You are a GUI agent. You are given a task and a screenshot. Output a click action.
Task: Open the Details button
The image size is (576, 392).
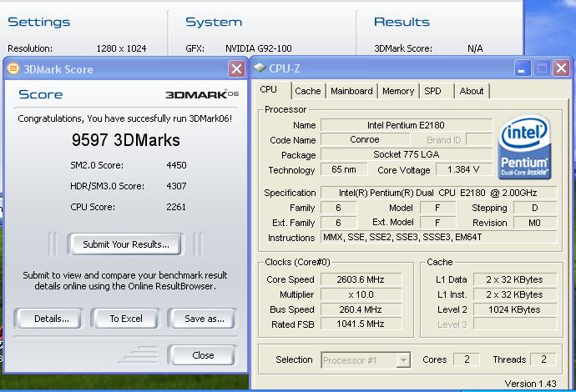coord(48,319)
